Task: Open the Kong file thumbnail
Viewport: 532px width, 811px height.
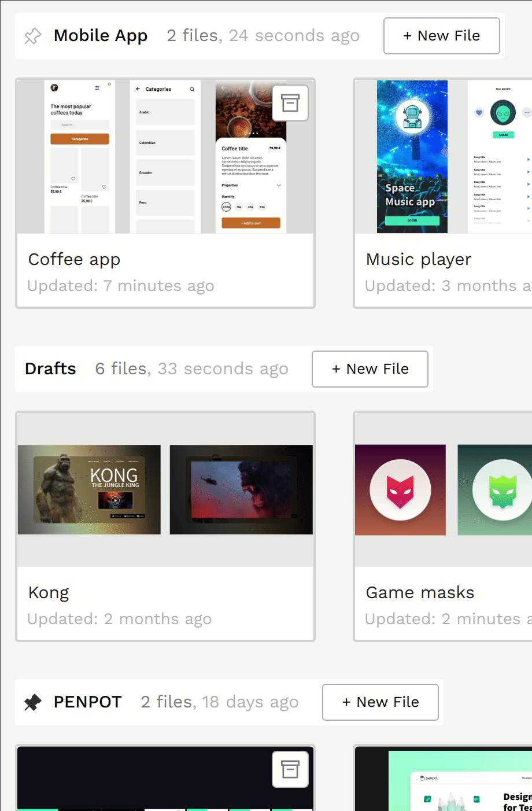Action: (x=165, y=489)
